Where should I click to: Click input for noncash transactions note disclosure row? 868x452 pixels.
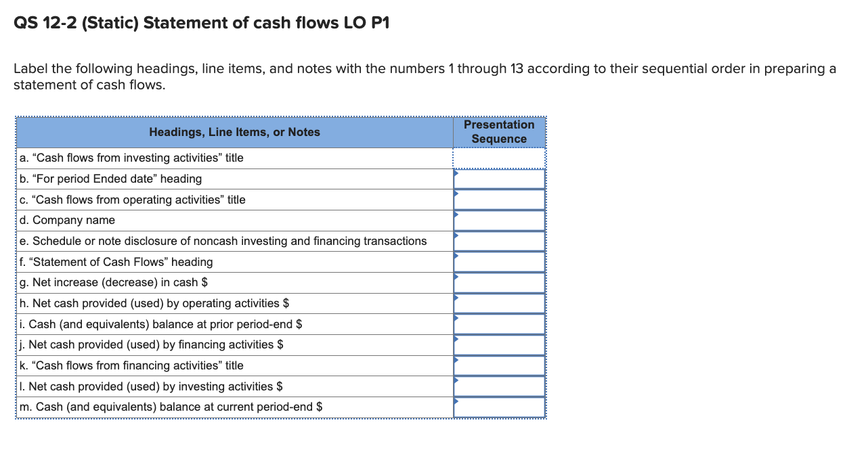point(499,240)
